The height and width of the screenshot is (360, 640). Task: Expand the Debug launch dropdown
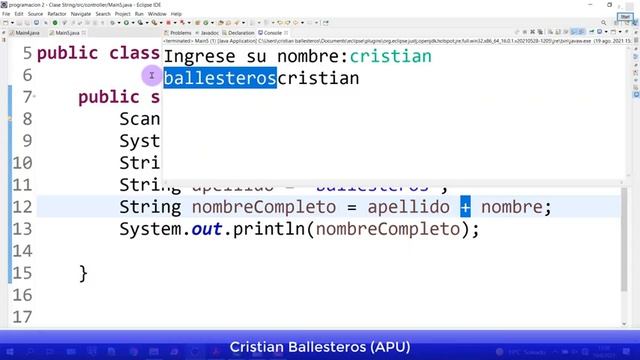tap(119, 23)
